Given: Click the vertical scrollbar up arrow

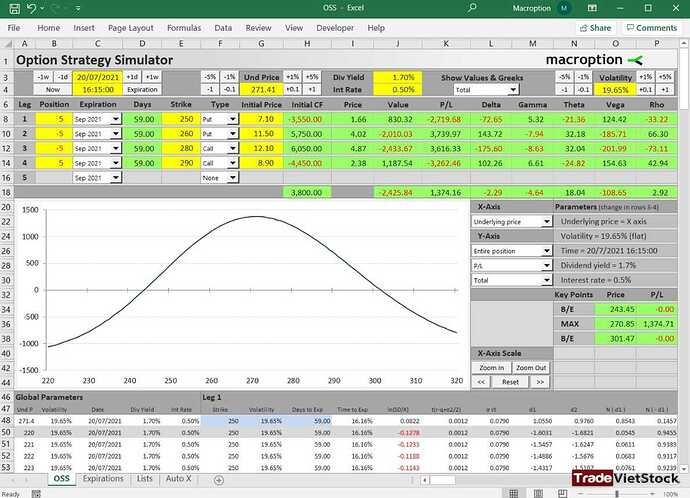Looking at the screenshot, I should point(684,43).
